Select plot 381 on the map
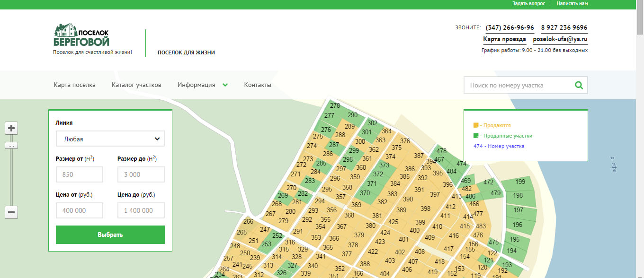 coord(377,216)
